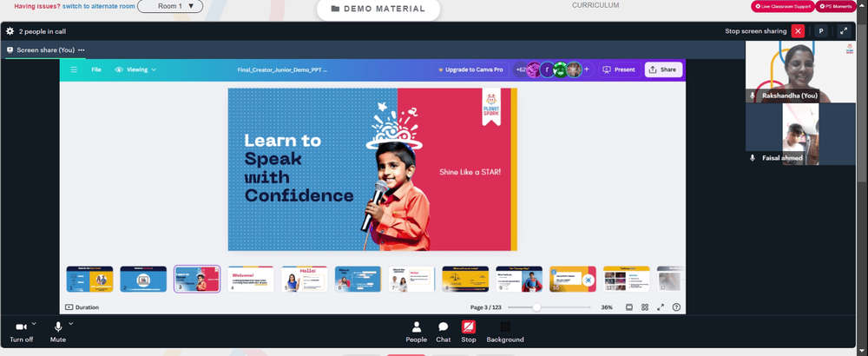
Task: Turn off the camera
Action: click(21, 332)
